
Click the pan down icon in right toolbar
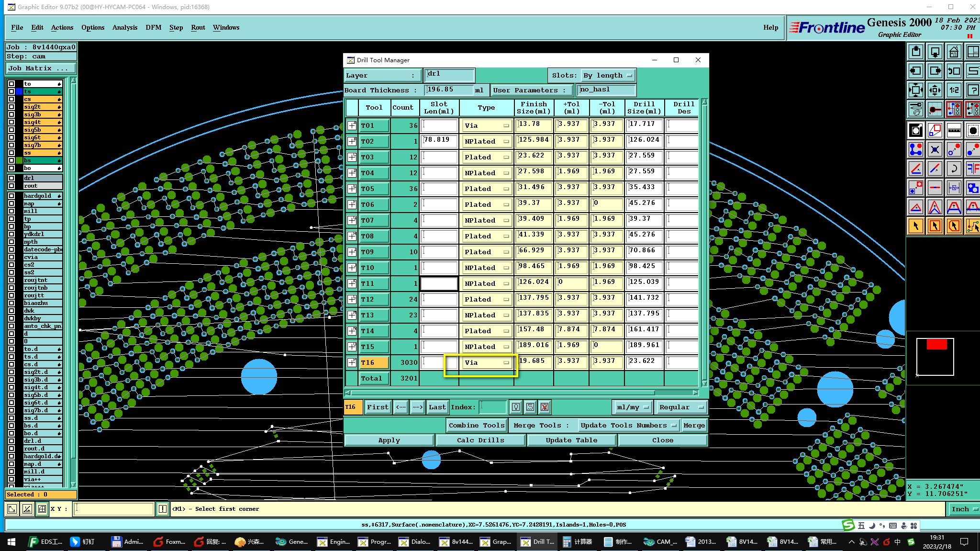[x=935, y=51]
